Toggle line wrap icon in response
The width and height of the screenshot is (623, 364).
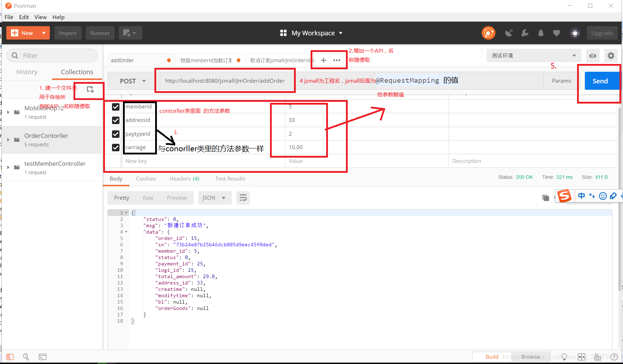click(x=243, y=198)
